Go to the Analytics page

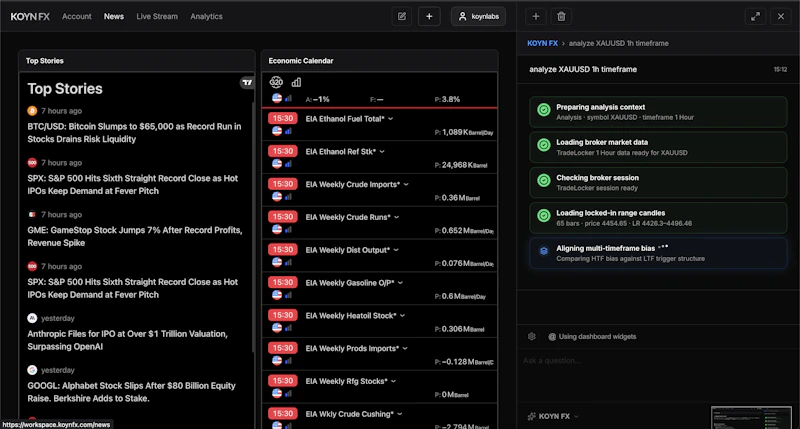[x=206, y=16]
